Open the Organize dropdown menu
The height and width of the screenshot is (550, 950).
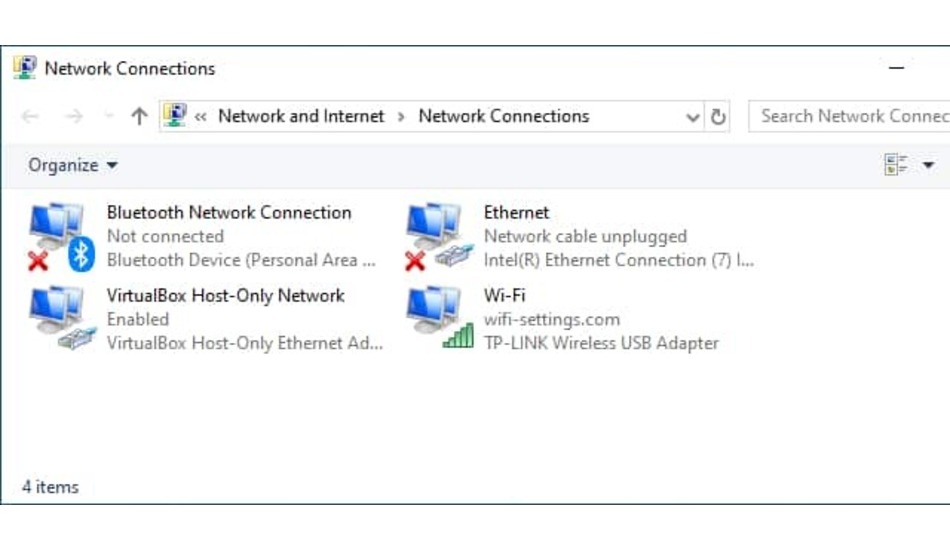click(73, 165)
